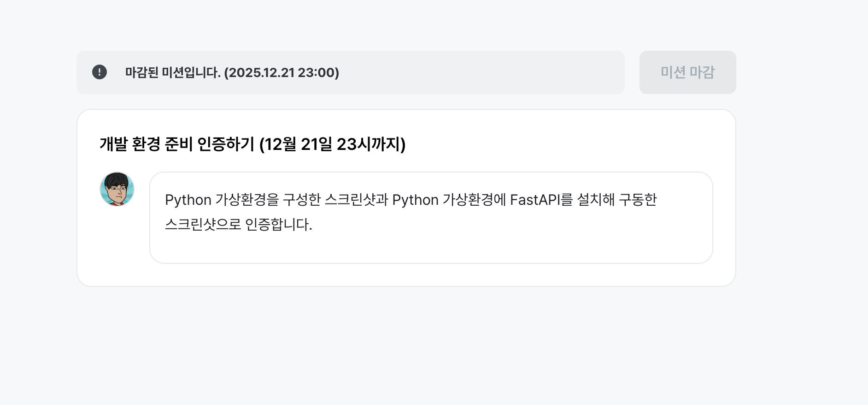Click the word 스크린샷으로 on the second line
The height and width of the screenshot is (405, 868).
coord(203,225)
